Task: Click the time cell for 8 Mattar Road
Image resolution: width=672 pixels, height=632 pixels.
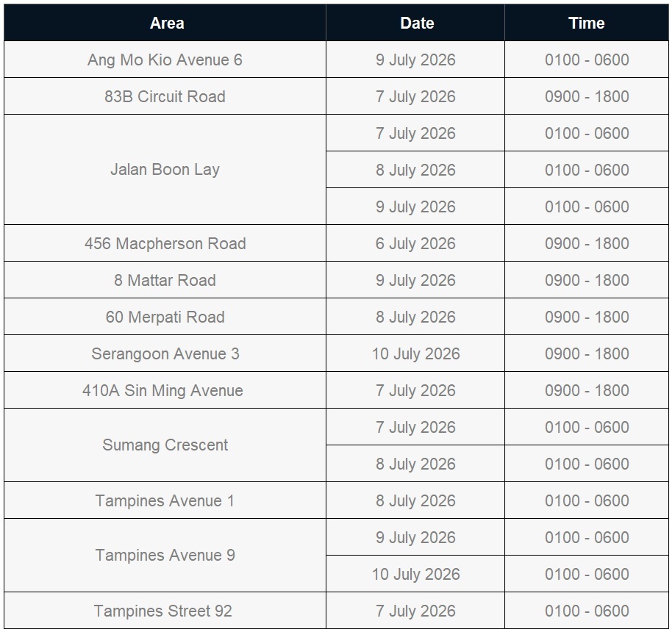Action: pyautogui.click(x=587, y=280)
